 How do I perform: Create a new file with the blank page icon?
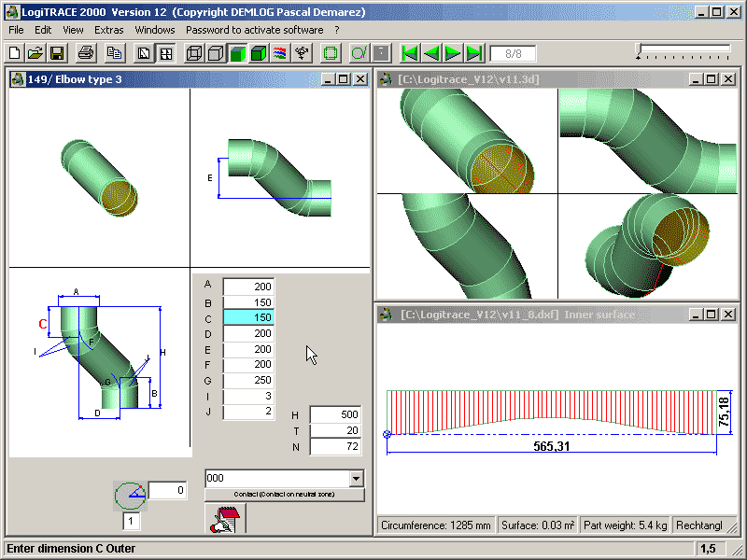coord(15,53)
